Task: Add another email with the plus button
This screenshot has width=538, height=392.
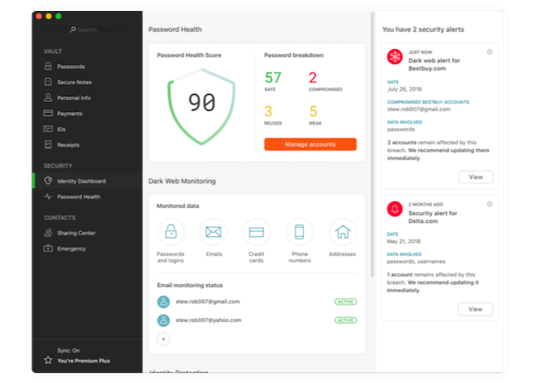Action: [x=164, y=339]
